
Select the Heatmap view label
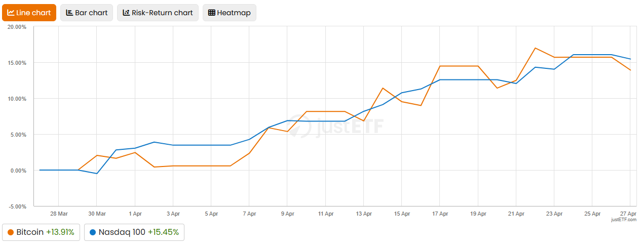pyautogui.click(x=234, y=13)
